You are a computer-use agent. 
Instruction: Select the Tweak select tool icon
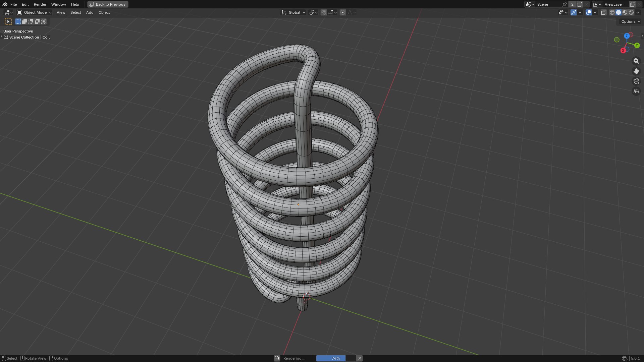point(8,21)
